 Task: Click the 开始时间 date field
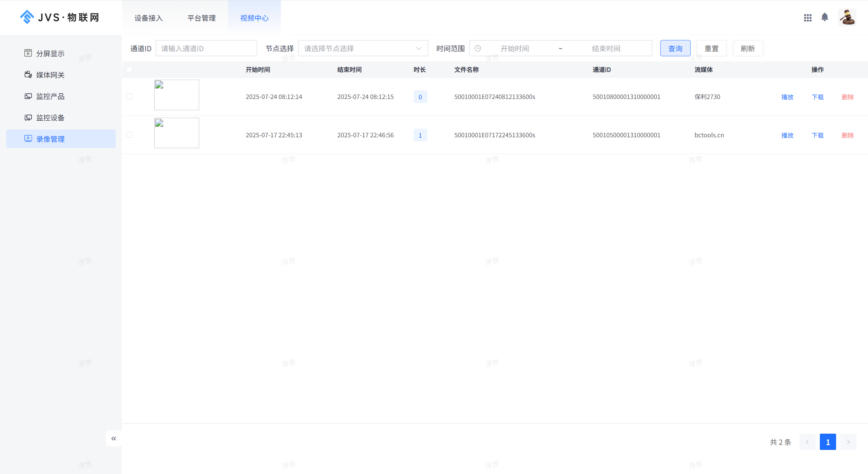pos(515,48)
